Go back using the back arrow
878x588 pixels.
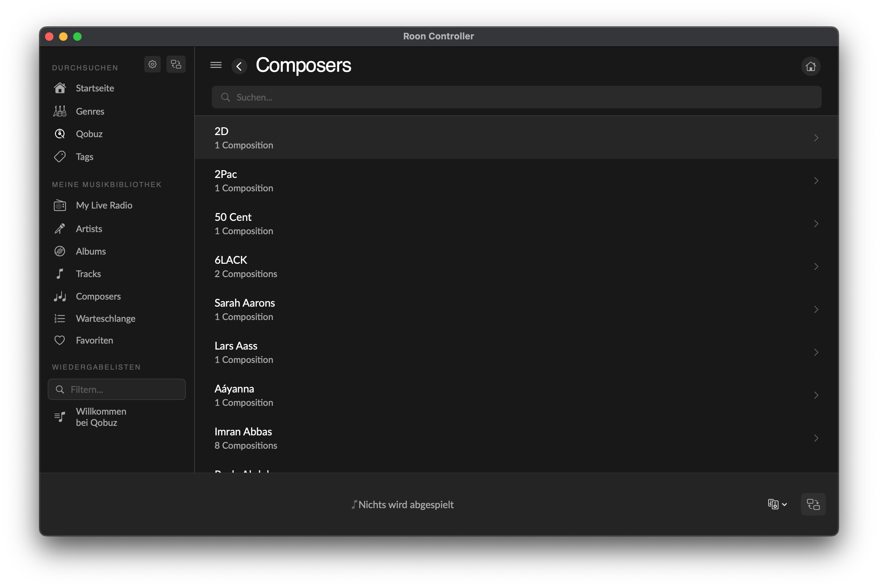point(239,67)
